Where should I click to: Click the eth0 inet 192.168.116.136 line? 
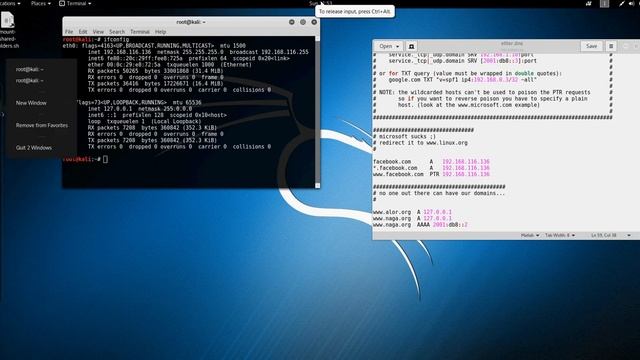coord(198,52)
